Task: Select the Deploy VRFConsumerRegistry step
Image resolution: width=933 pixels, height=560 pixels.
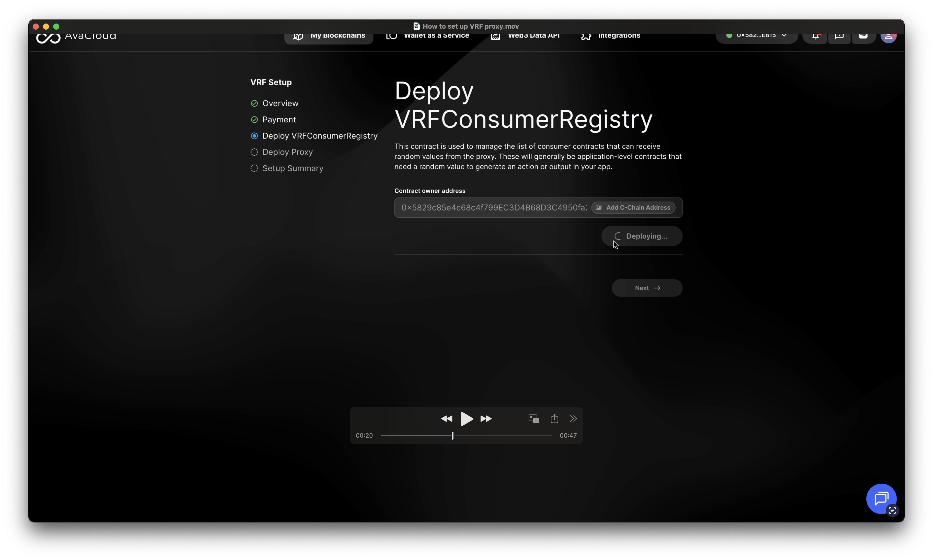Action: [320, 136]
